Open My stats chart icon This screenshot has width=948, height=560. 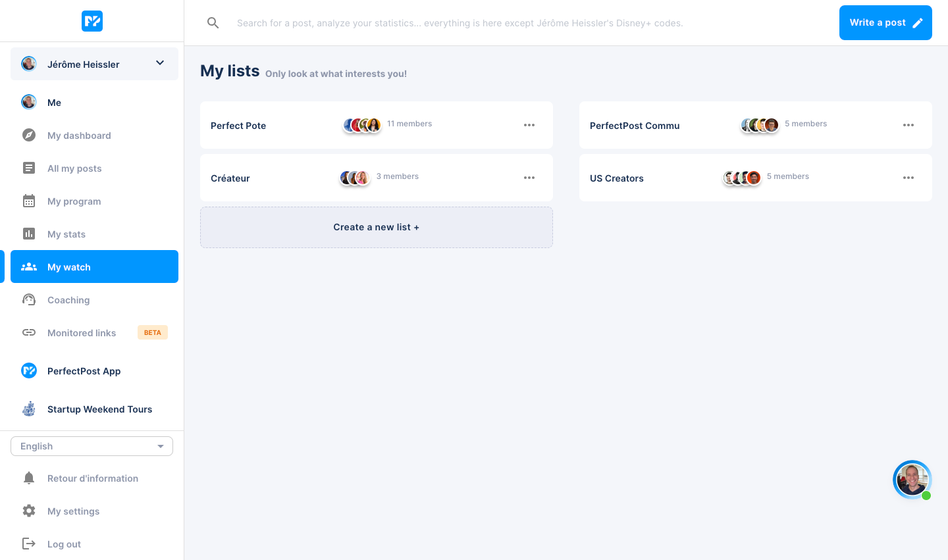(29, 234)
